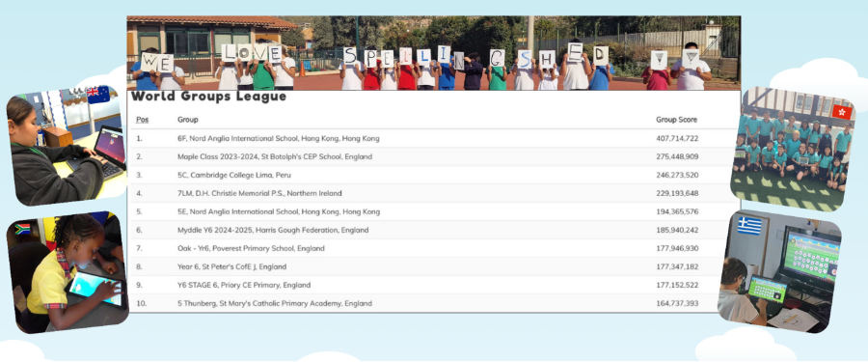Viewport: 868px width, 362px height.
Task: Select the 5C Cambridge College Lima row
Action: click(433, 175)
